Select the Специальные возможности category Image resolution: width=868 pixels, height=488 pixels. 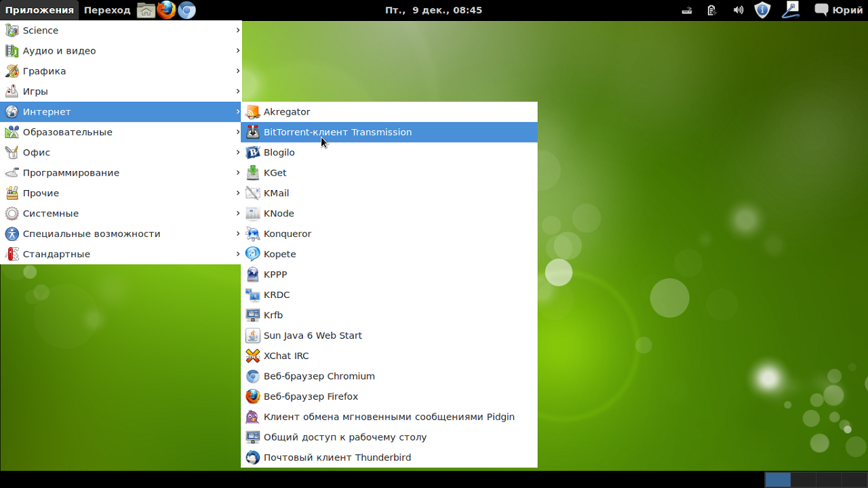tap(121, 234)
